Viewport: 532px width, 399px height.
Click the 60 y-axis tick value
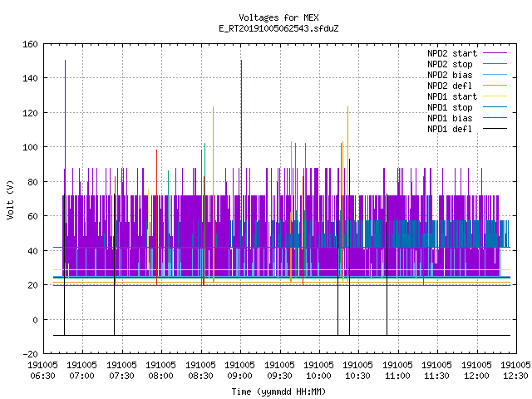(x=33, y=216)
